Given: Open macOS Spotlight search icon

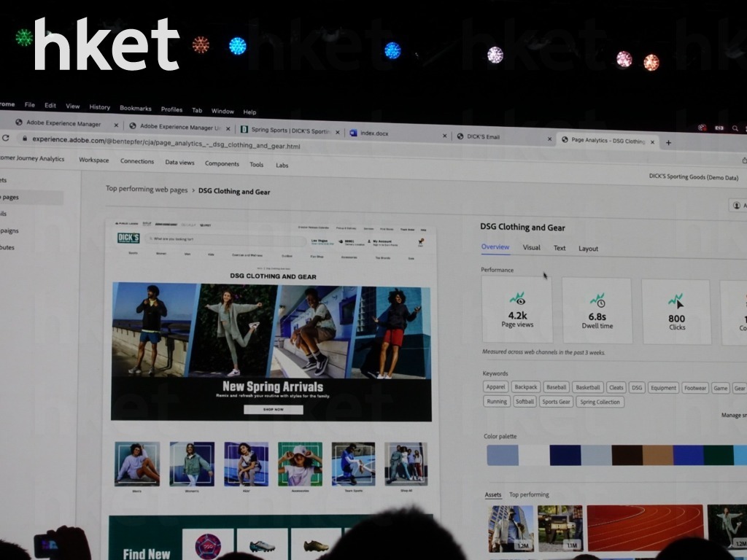Looking at the screenshot, I should point(735,128).
